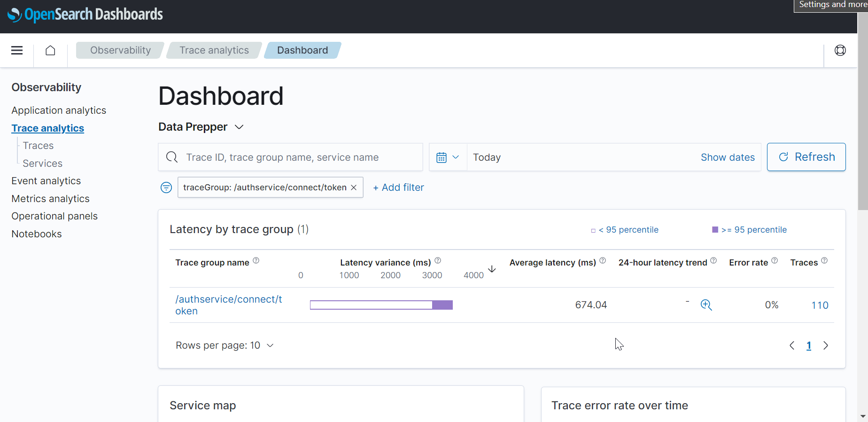This screenshot has height=422, width=868.
Task: Toggle the '< 95 percentile' legend
Action: 625,230
